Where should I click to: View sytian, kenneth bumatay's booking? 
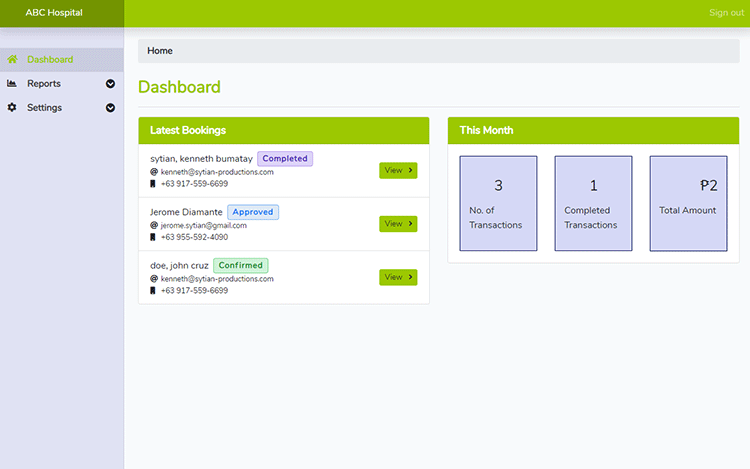click(x=397, y=171)
